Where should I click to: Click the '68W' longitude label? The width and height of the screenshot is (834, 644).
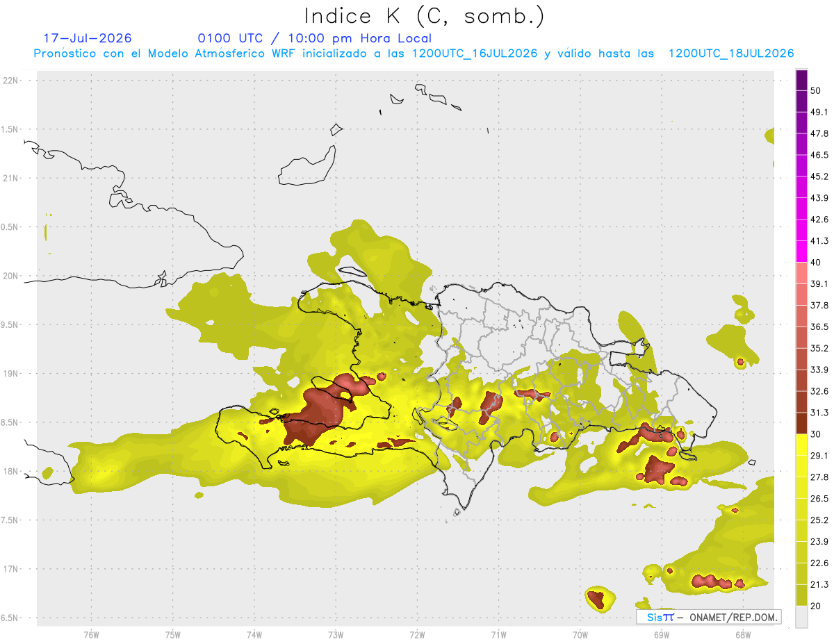point(743,636)
